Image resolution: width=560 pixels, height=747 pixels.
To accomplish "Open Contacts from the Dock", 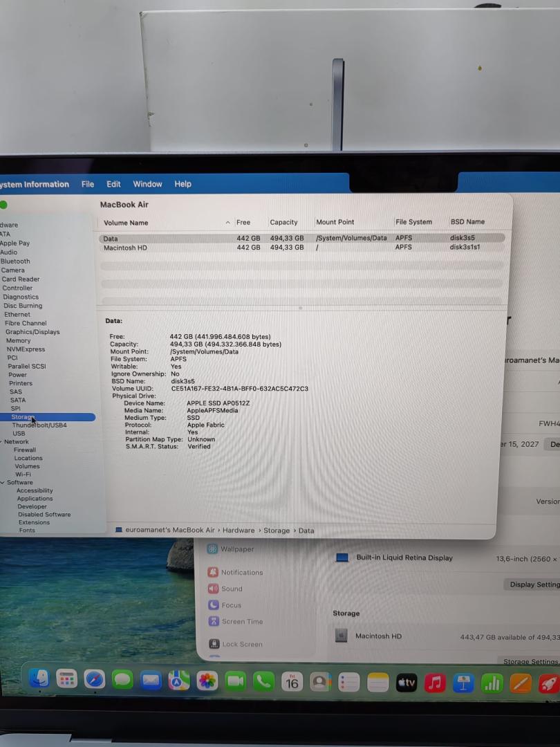I will pos(321,683).
